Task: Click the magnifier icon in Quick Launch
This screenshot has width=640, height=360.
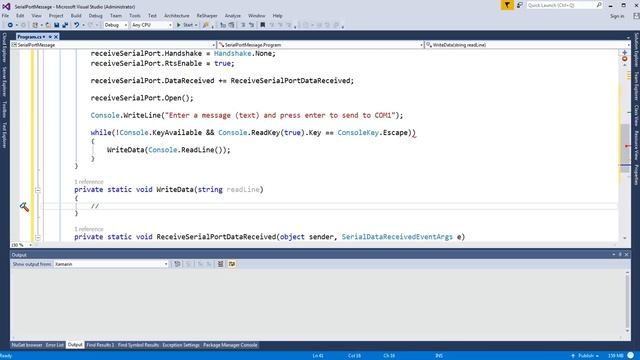Action: coord(599,5)
